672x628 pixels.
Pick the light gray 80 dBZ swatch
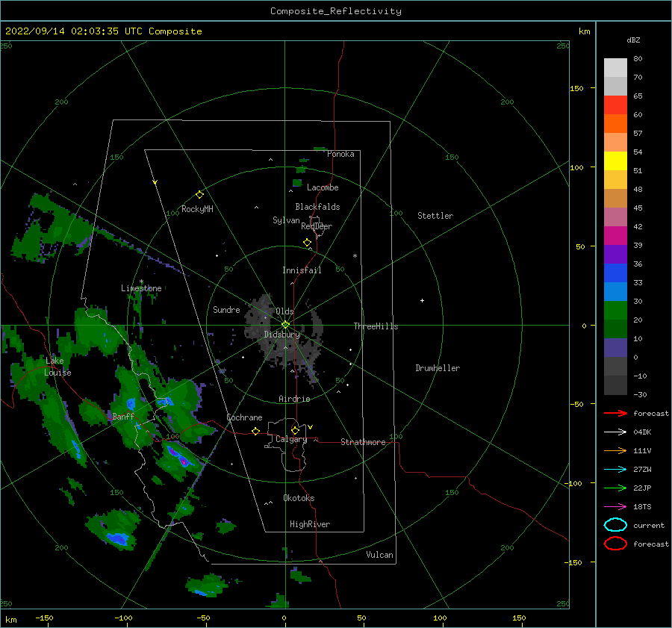615,67
